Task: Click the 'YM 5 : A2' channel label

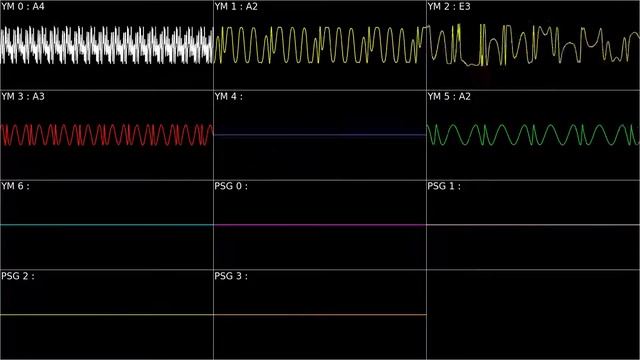Action: point(449,96)
